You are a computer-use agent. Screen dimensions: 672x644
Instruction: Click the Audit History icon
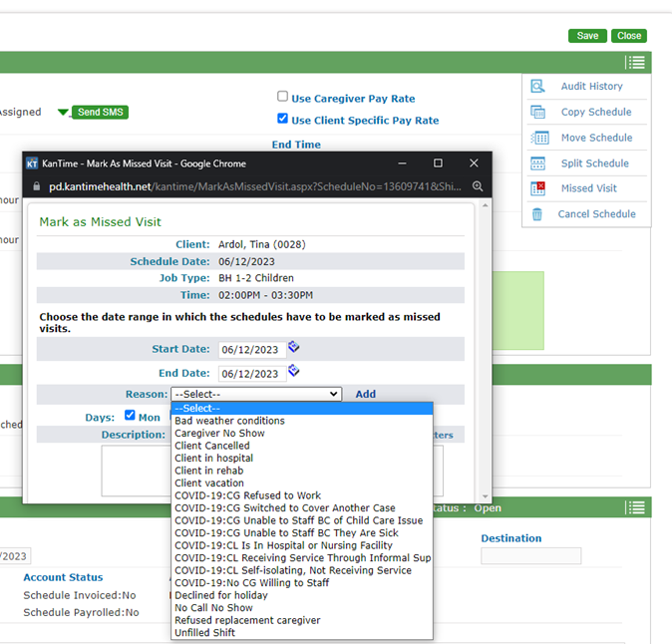click(x=538, y=87)
